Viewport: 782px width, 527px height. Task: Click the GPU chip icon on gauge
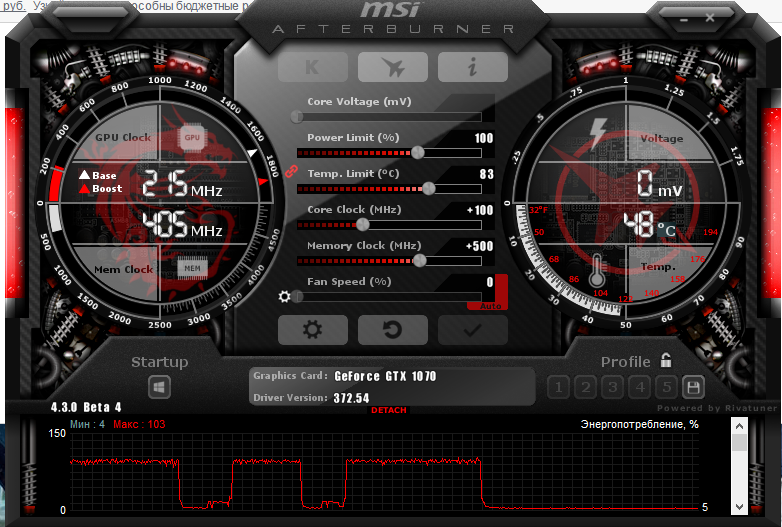pos(192,137)
